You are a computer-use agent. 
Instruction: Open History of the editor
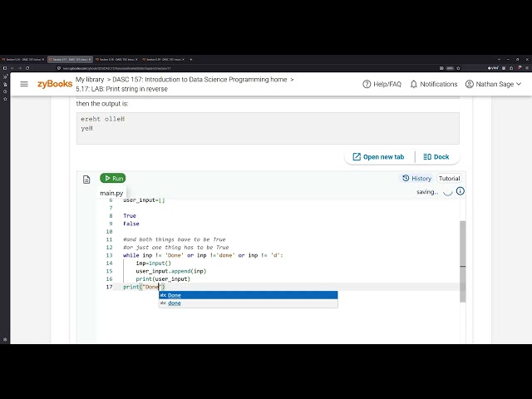417,178
